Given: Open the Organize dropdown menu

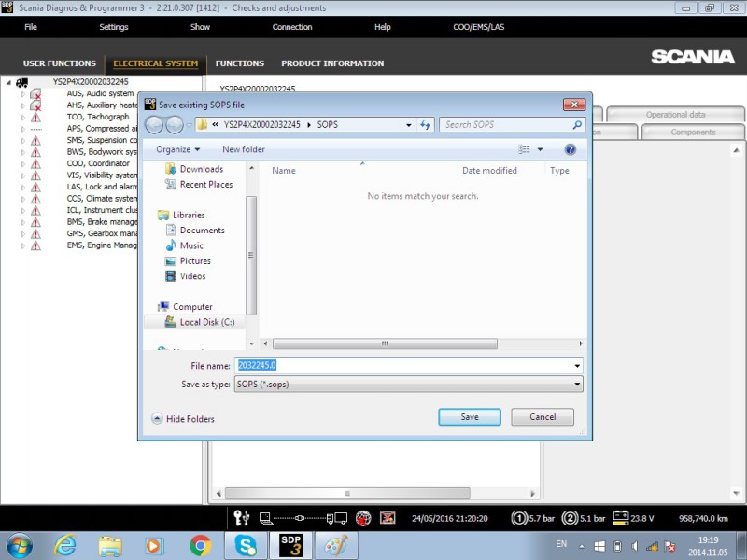Looking at the screenshot, I should (177, 149).
